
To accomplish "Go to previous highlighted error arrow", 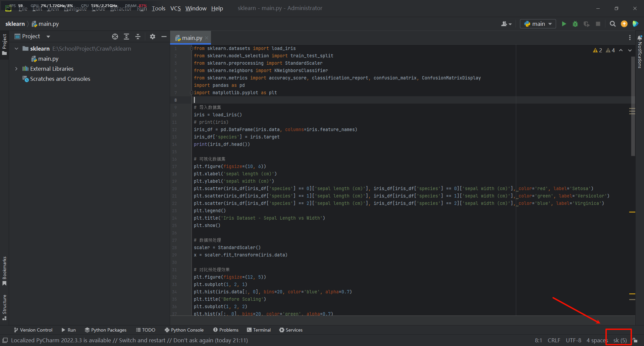I will (x=621, y=50).
